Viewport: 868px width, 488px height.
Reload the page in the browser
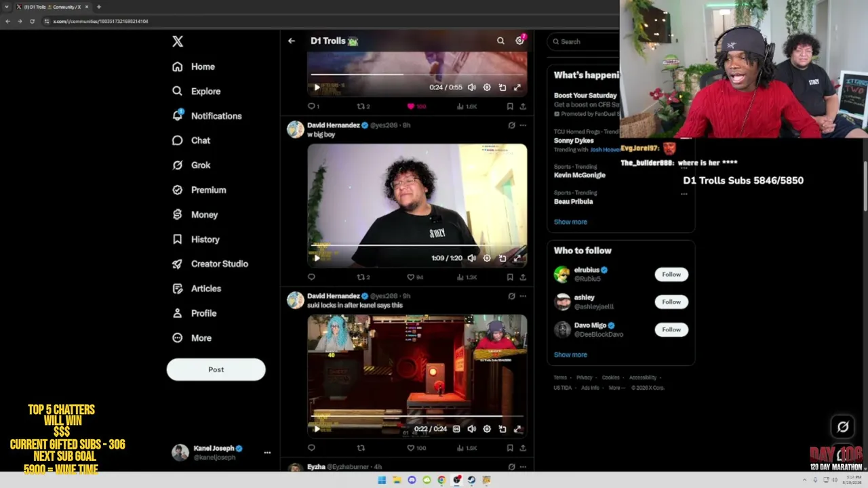pyautogui.click(x=32, y=21)
